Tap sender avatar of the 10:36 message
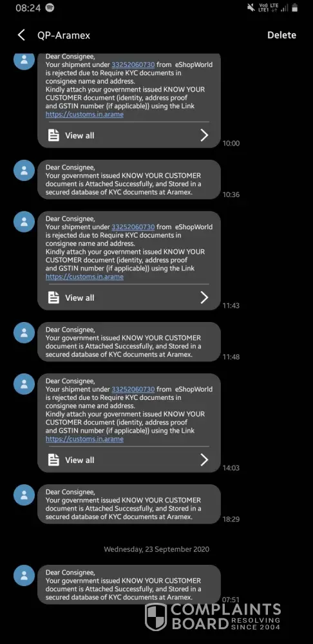The image size is (313, 644). [x=24, y=170]
